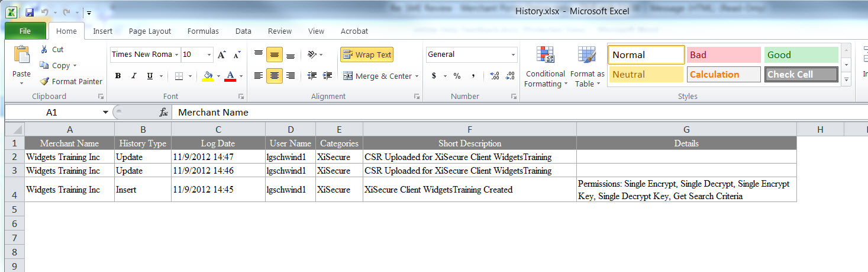Open the font name dropdown
The height and width of the screenshot is (272, 868).
tap(177, 55)
